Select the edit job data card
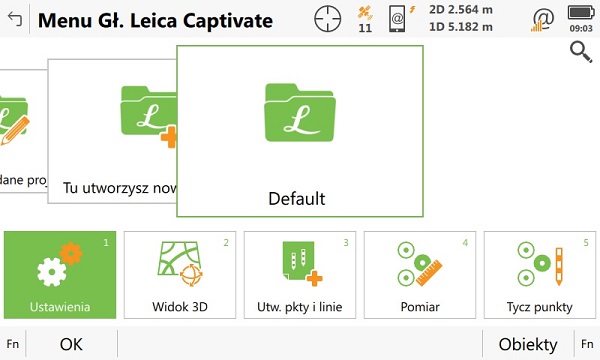Image resolution: width=600 pixels, height=360 pixels. 23,131
